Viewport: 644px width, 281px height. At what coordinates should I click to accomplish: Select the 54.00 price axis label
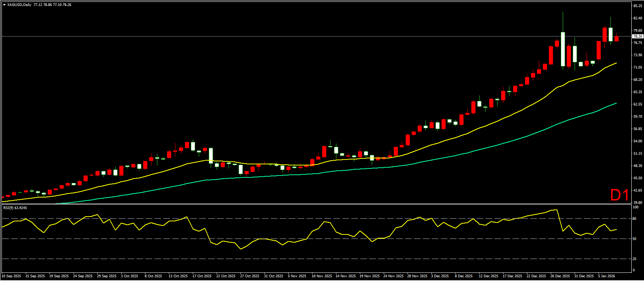pos(637,141)
